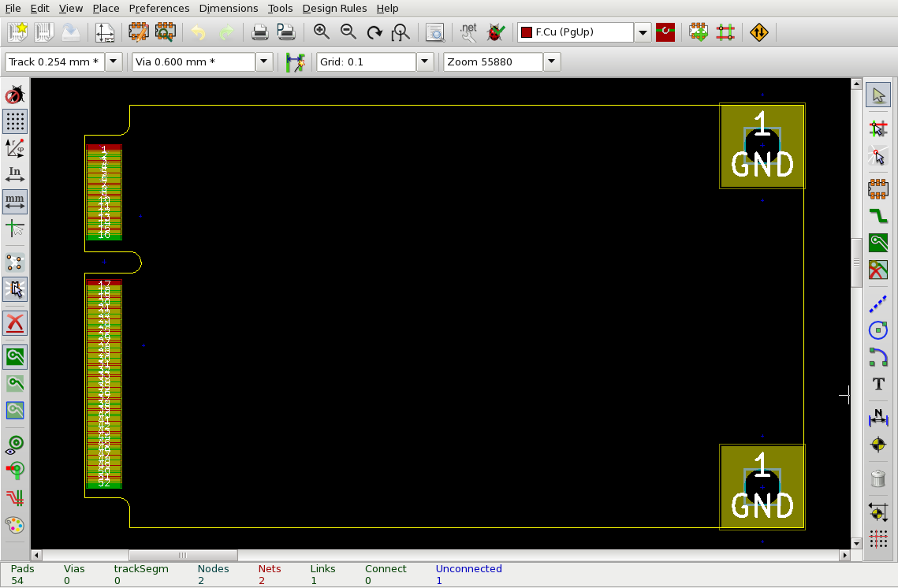Toggle grid visibility
The image size is (898, 588).
tap(15, 121)
